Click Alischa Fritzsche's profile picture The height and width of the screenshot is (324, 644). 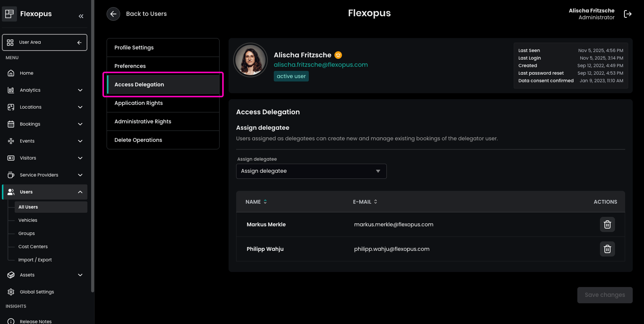click(250, 60)
